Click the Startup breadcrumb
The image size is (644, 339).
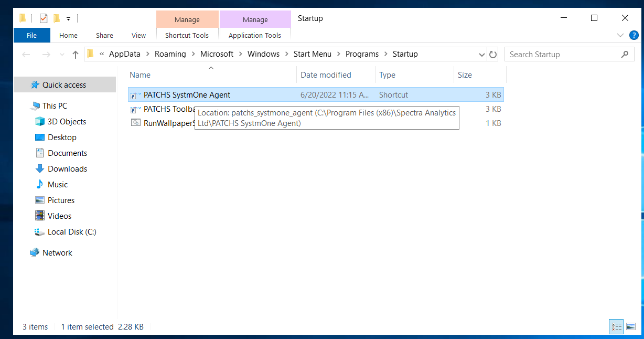[405, 54]
